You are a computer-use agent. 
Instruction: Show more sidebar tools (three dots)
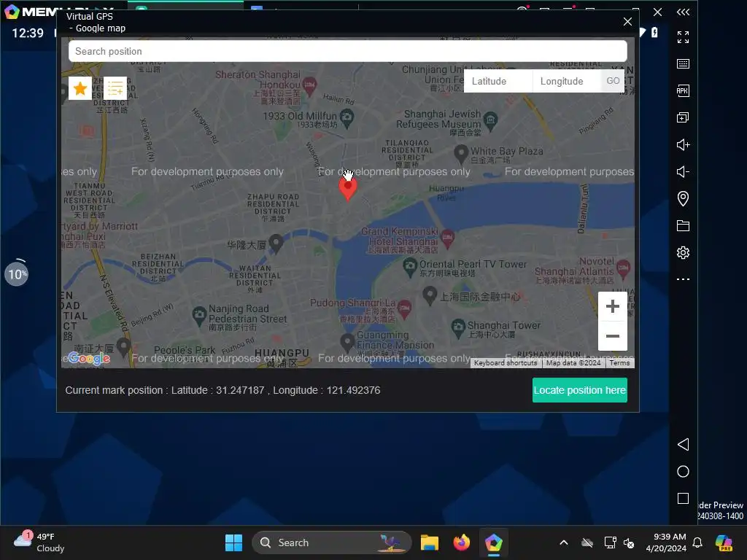(683, 279)
